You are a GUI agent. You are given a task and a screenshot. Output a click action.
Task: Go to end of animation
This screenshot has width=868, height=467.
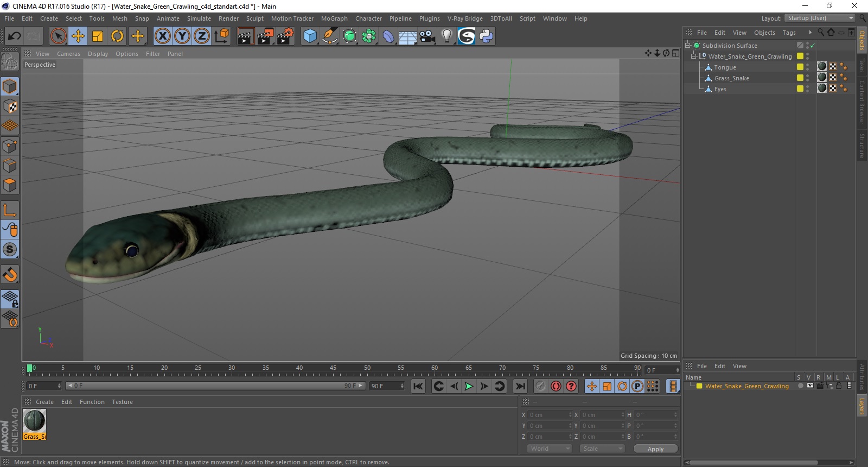pyautogui.click(x=520, y=386)
